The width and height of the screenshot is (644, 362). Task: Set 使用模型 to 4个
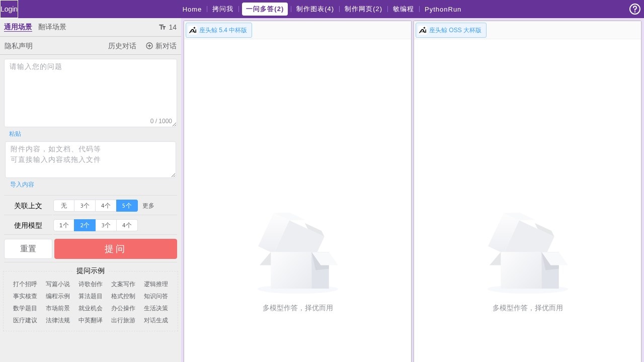point(127,225)
